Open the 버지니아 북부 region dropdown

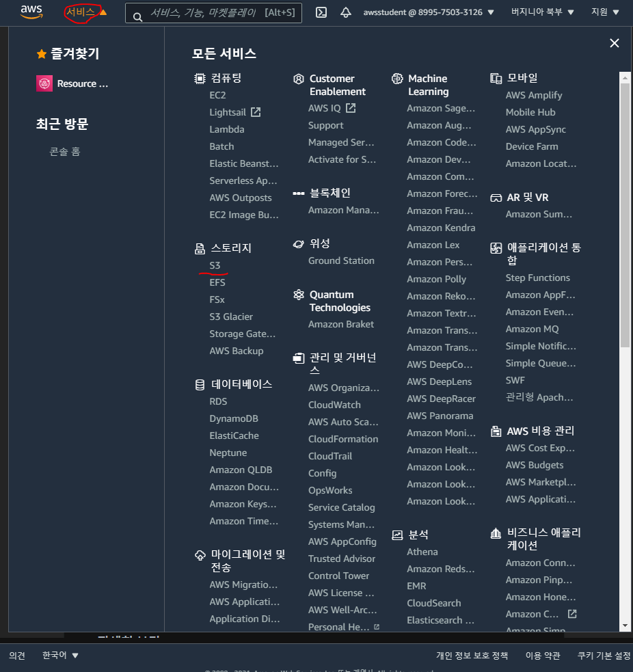542,12
